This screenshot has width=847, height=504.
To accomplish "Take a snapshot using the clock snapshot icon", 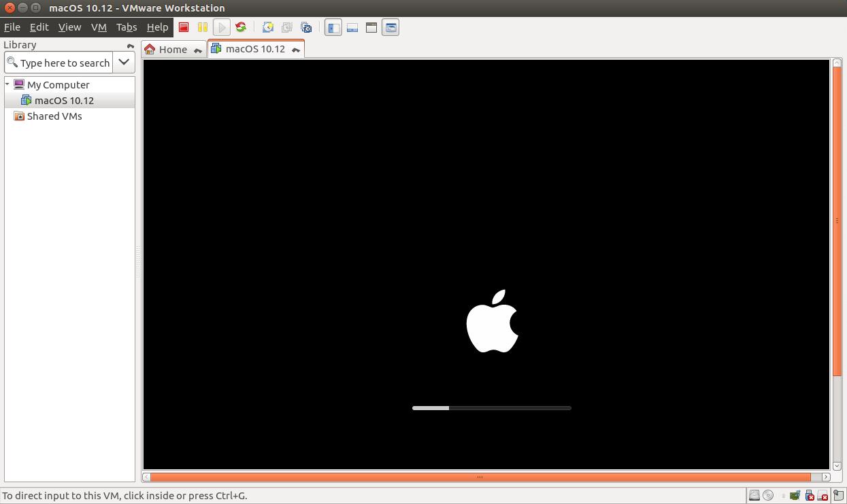I will 268,27.
